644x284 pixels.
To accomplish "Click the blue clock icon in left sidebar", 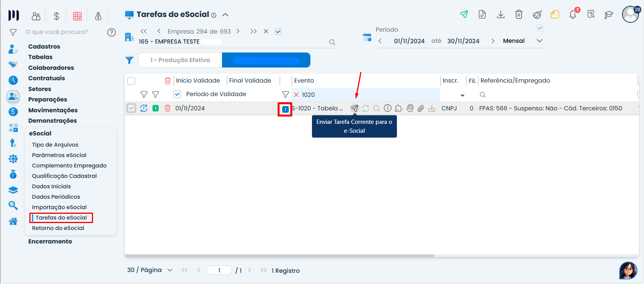I will (13, 80).
